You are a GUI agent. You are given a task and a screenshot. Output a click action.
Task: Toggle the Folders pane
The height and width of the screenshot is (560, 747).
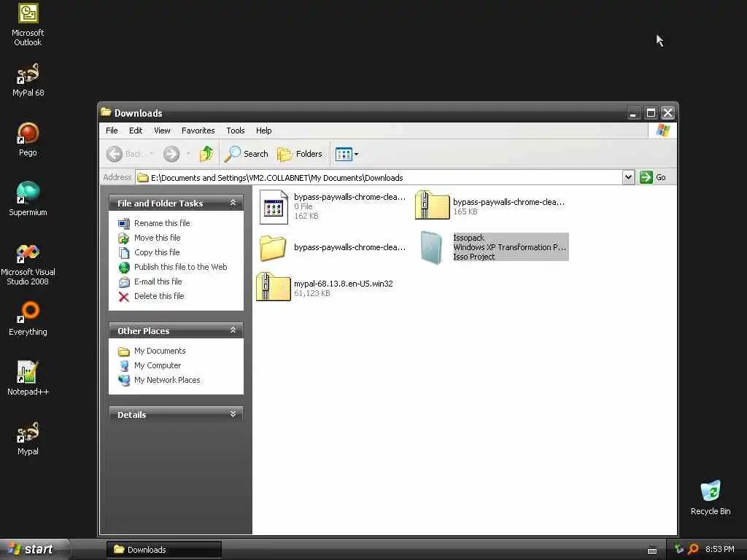tap(300, 154)
